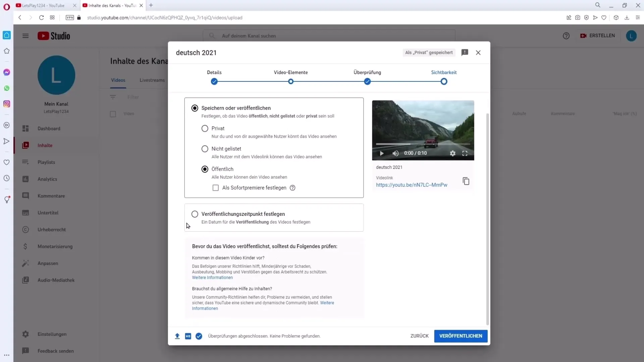Click Überprüfung step indicator
This screenshot has width=644, height=362.
368,81
